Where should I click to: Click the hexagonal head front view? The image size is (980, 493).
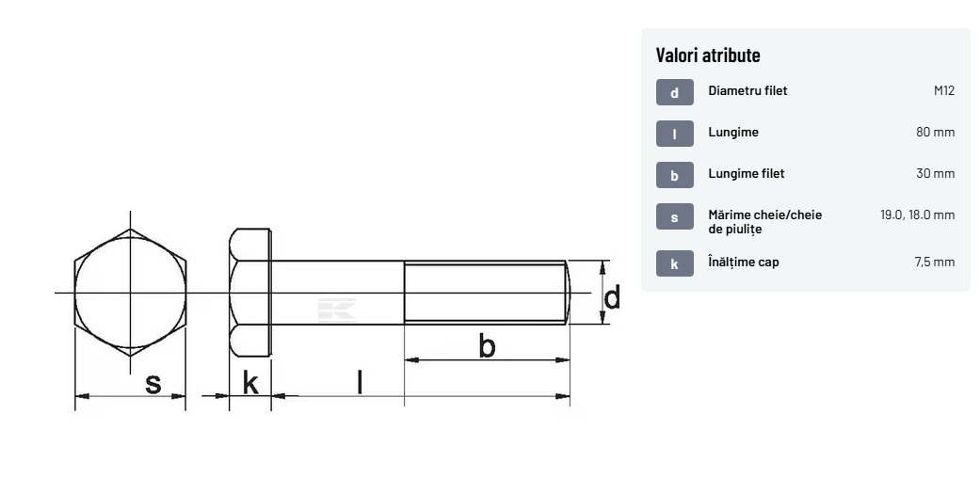130,292
